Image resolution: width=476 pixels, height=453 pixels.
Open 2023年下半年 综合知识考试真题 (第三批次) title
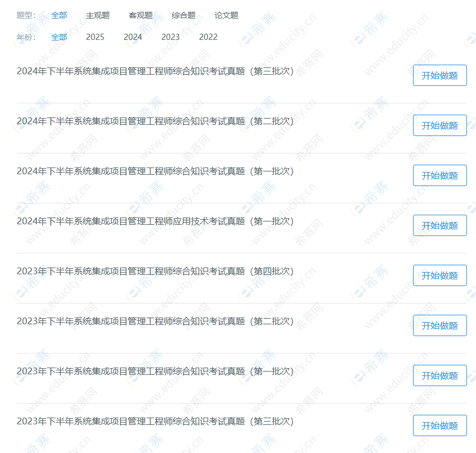click(155, 422)
